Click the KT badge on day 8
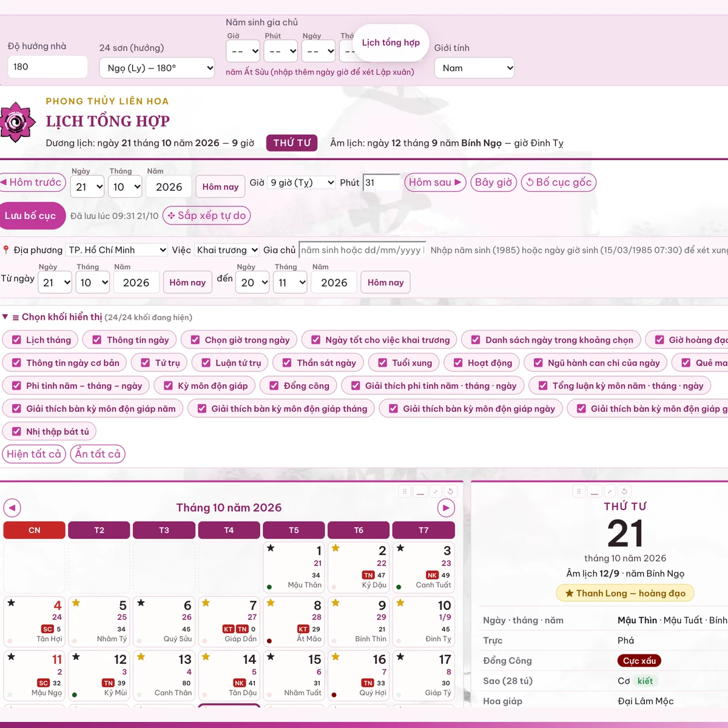The width and height of the screenshot is (728, 728). pyautogui.click(x=303, y=629)
